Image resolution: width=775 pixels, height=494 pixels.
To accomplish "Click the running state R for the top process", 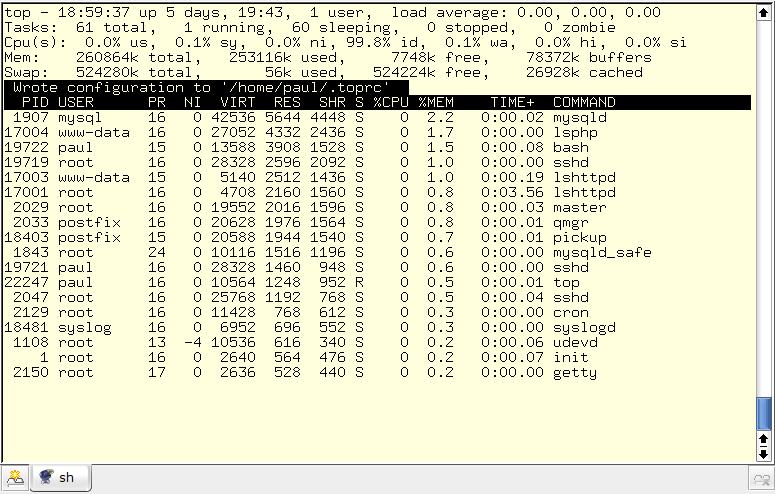I will (359, 282).
